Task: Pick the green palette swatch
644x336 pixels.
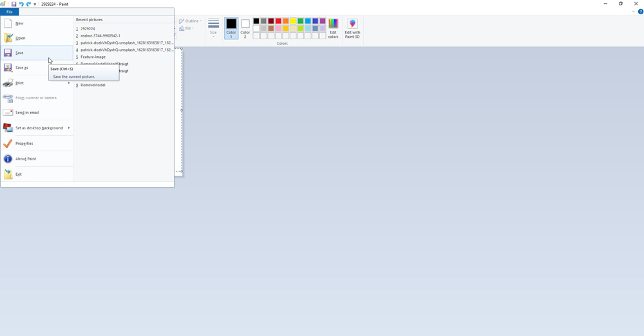Action: (301, 21)
